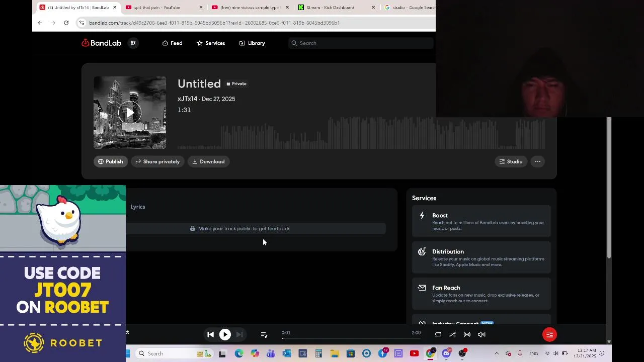Open the Library page
This screenshot has height=362, width=644.
tap(252, 43)
